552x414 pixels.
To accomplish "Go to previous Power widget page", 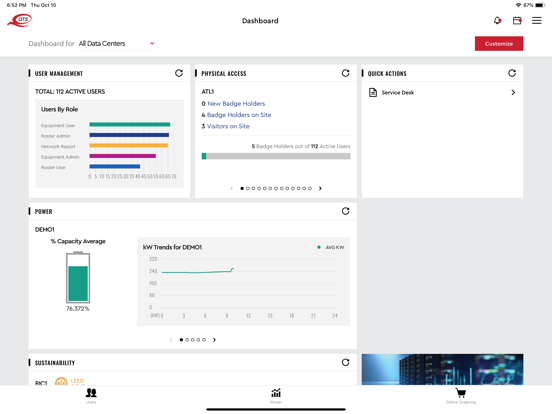I will [x=171, y=340].
